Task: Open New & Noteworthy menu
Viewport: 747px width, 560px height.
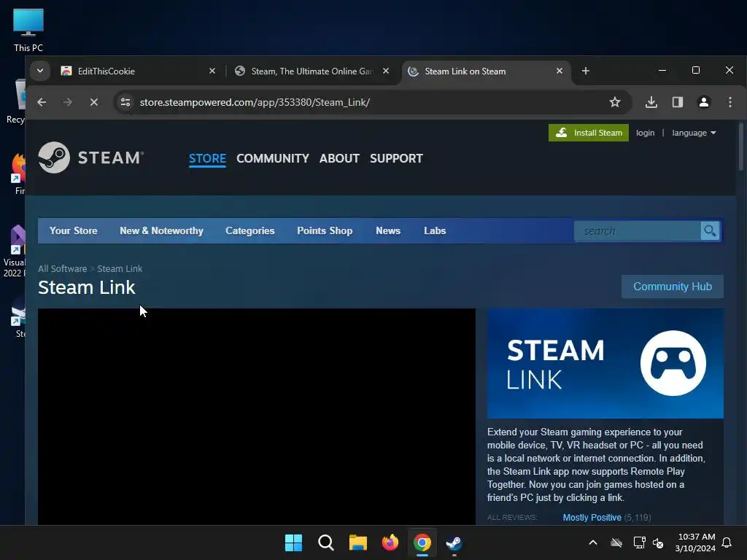Action: (x=161, y=231)
